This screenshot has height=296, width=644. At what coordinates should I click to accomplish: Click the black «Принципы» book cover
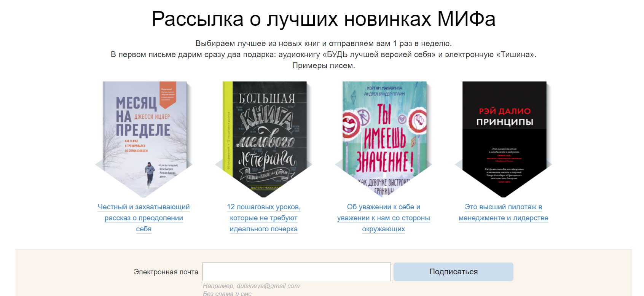click(504, 139)
